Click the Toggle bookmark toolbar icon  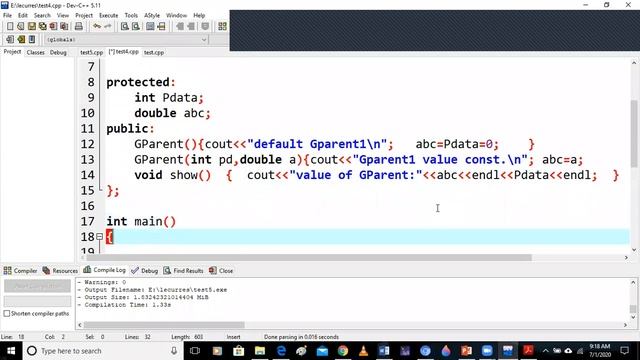click(21, 40)
